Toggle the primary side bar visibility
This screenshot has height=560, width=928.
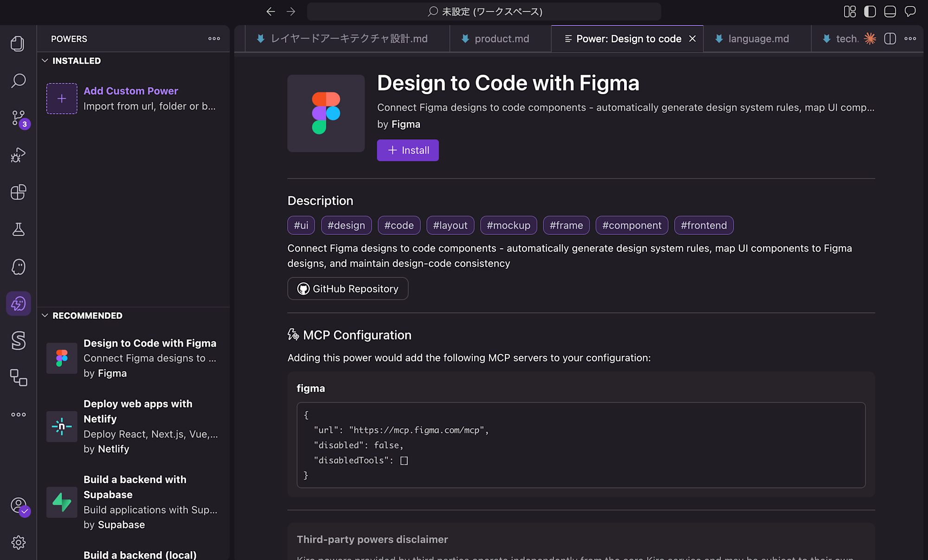[x=870, y=12]
